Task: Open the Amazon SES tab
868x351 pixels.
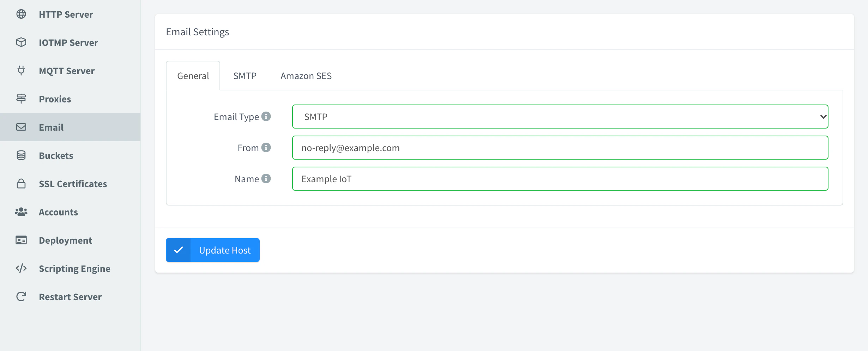Action: pos(306,76)
